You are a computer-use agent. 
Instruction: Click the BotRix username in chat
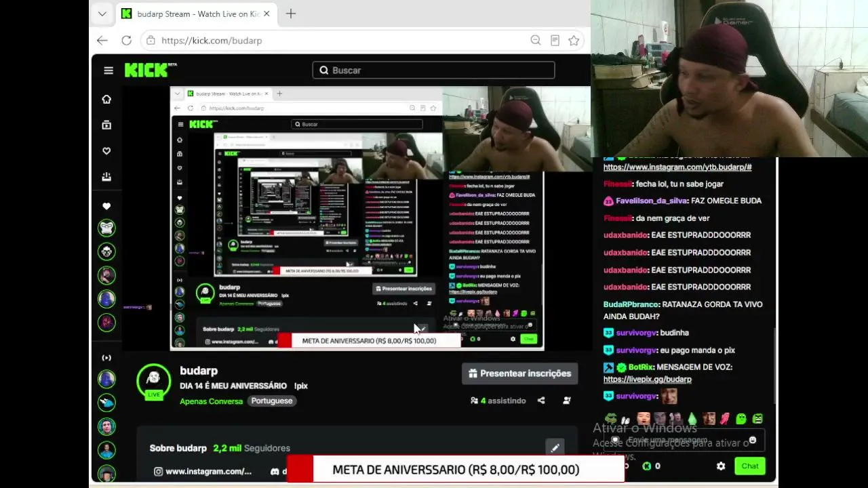(x=641, y=367)
